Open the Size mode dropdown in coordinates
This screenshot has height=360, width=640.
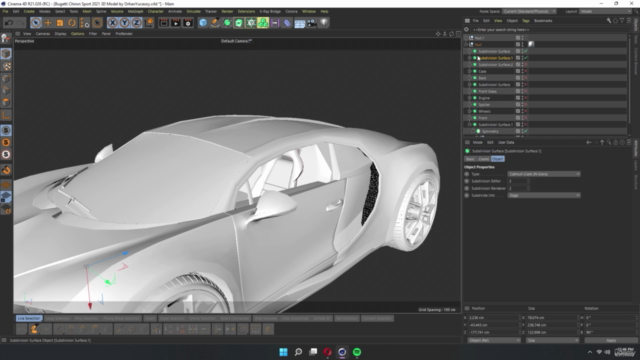pos(552,340)
